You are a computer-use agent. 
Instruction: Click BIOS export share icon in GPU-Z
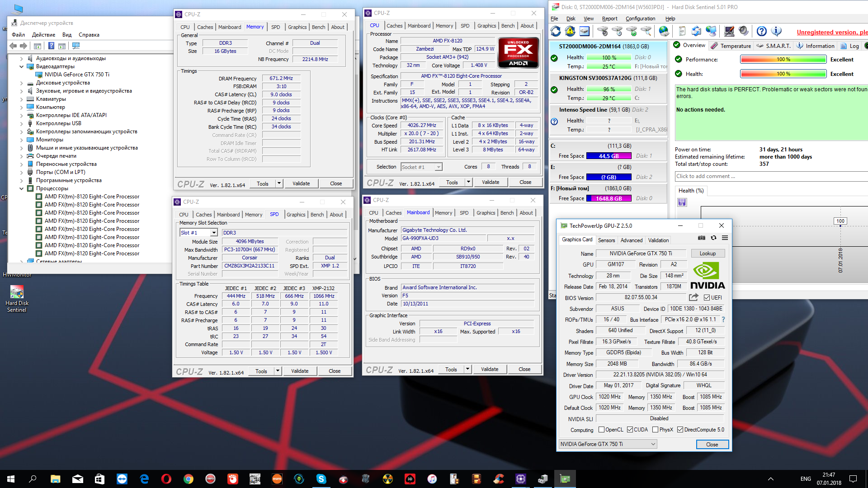(693, 297)
